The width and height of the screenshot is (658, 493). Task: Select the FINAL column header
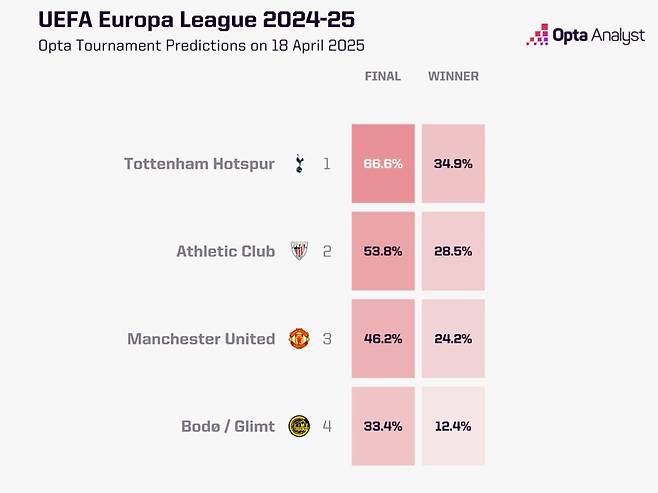click(383, 76)
